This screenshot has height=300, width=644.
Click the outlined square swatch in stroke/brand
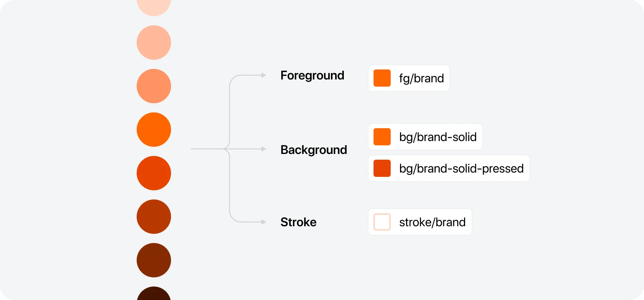click(x=382, y=222)
